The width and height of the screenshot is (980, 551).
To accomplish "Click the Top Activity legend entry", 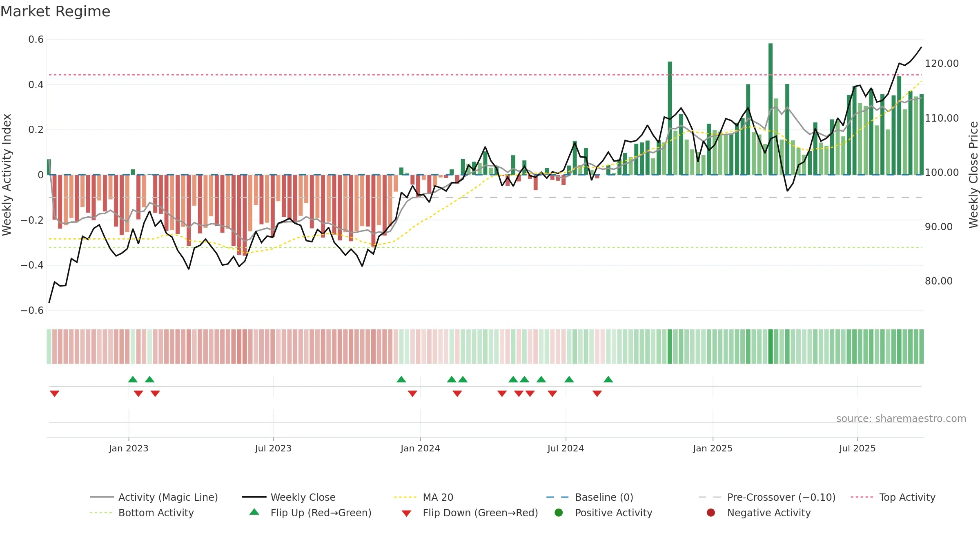I will click(x=893, y=497).
